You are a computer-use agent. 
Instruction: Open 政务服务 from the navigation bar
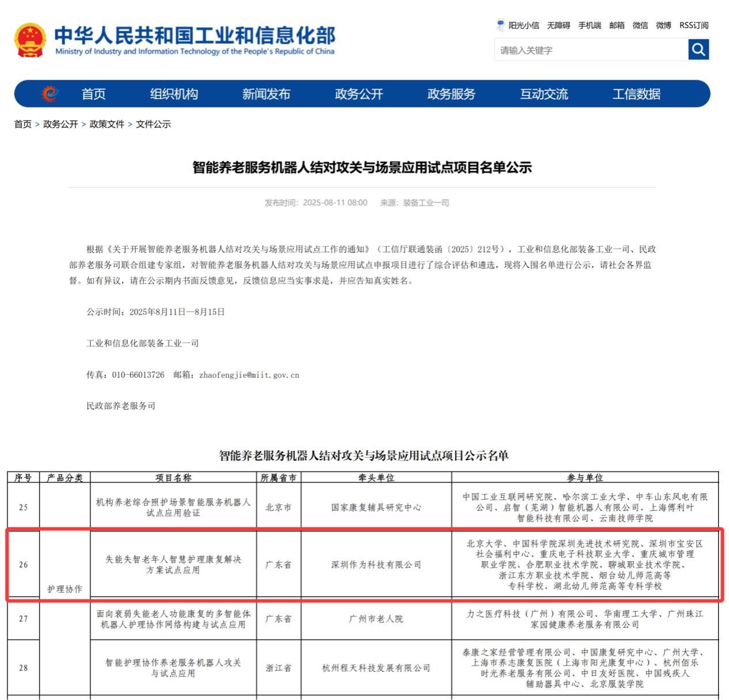point(451,94)
